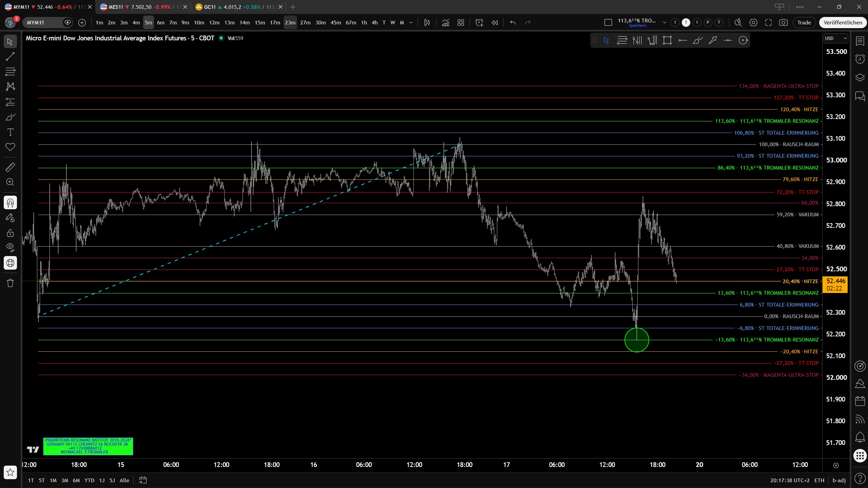Undo the last chart action
The image size is (868, 488).
[x=513, y=23]
